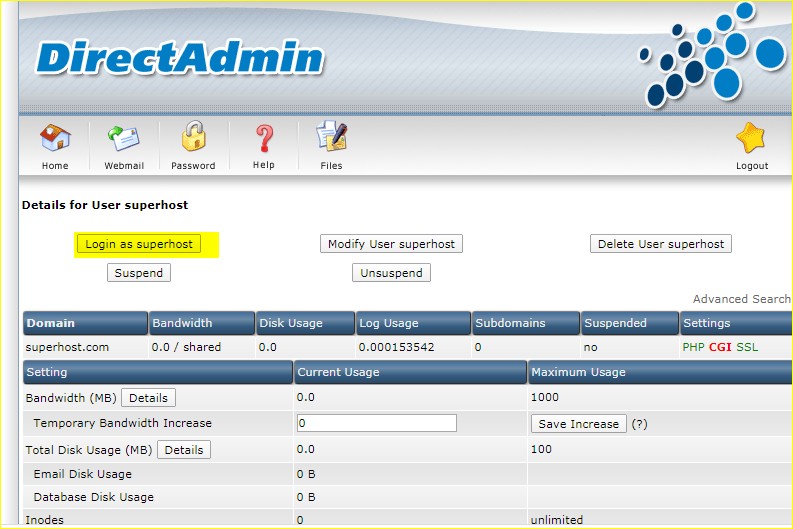
Task: Click the Home house icon
Action: 55,139
